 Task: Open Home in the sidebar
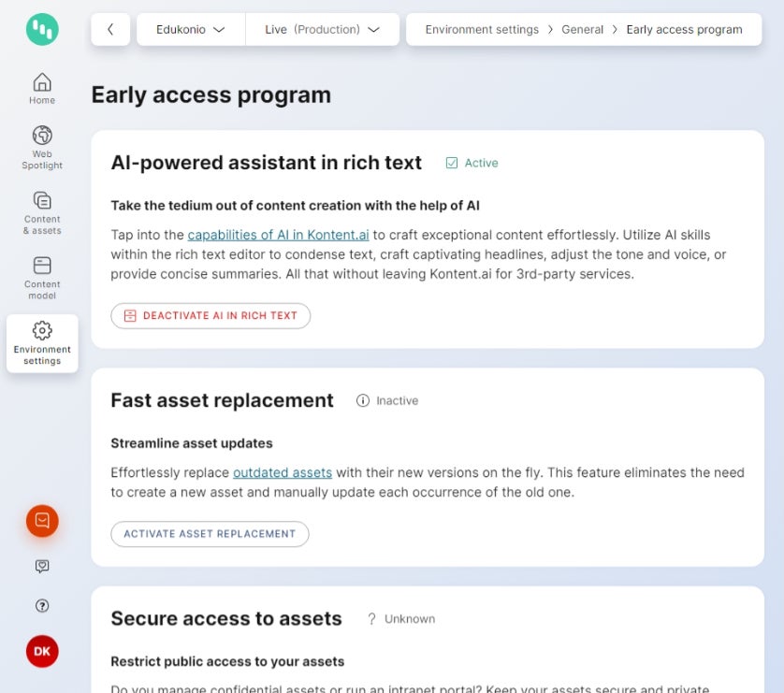tap(42, 89)
